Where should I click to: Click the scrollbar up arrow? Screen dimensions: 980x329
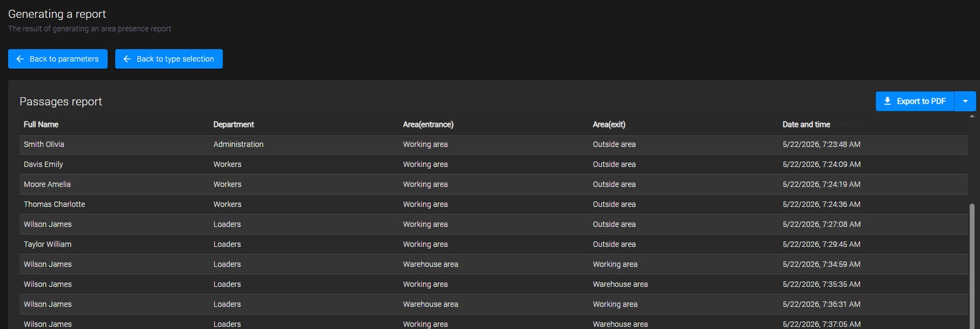(x=972, y=116)
